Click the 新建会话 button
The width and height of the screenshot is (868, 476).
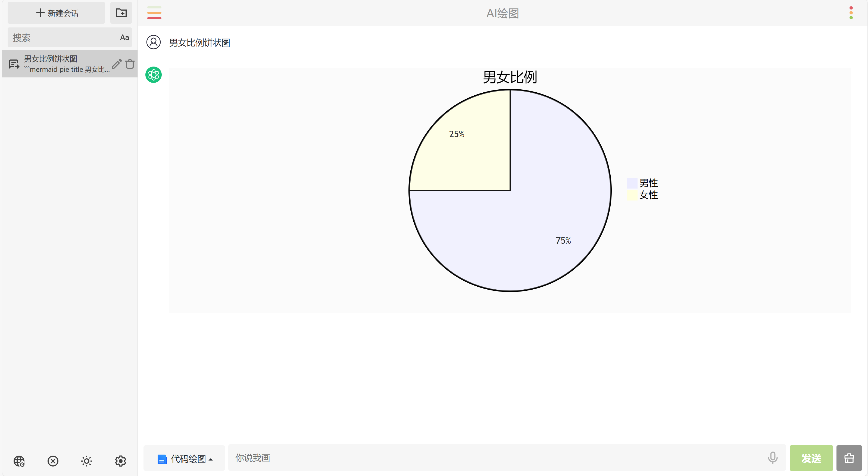pos(56,13)
